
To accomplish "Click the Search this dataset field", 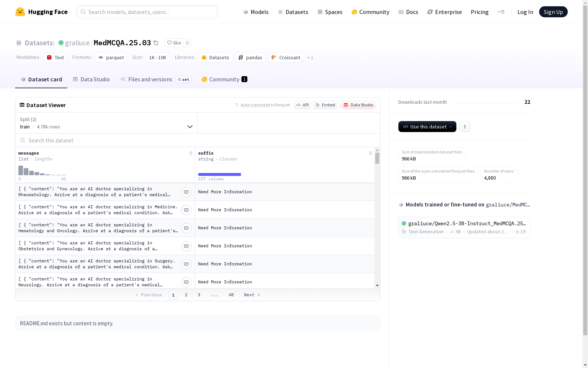I will tap(198, 140).
